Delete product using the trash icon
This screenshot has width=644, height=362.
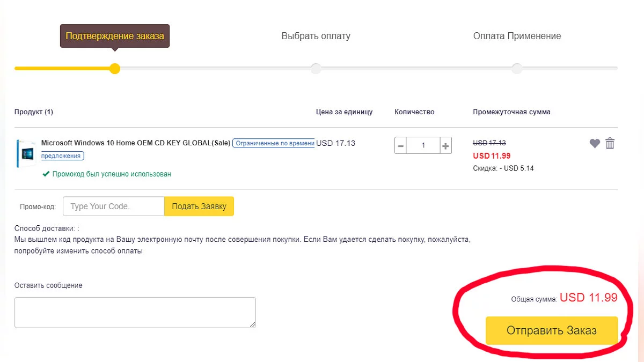point(610,143)
